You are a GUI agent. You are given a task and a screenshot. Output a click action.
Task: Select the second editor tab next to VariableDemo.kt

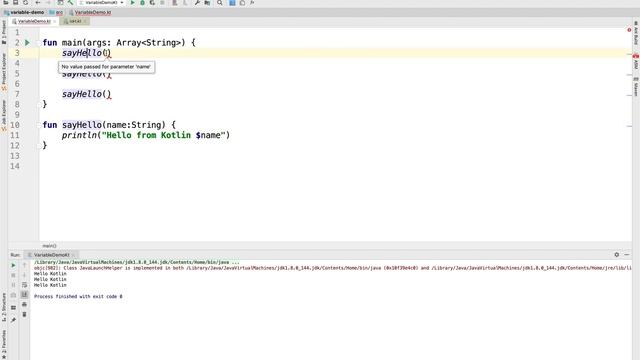pyautogui.click(x=75, y=21)
